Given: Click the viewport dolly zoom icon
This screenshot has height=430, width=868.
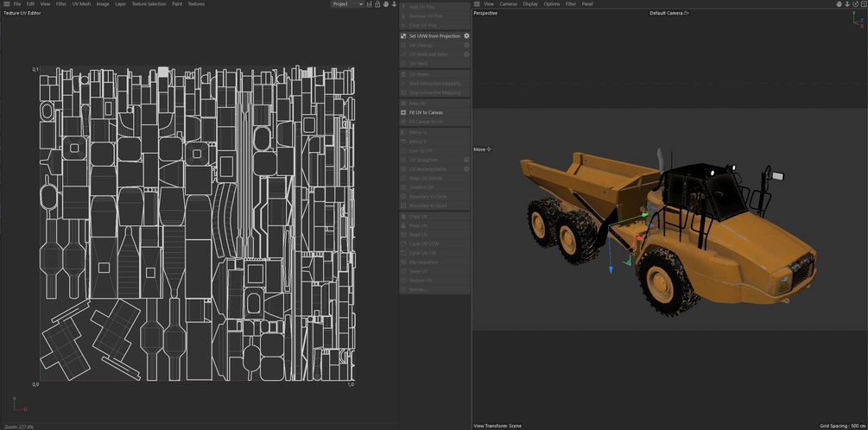Looking at the screenshot, I should [846, 4].
